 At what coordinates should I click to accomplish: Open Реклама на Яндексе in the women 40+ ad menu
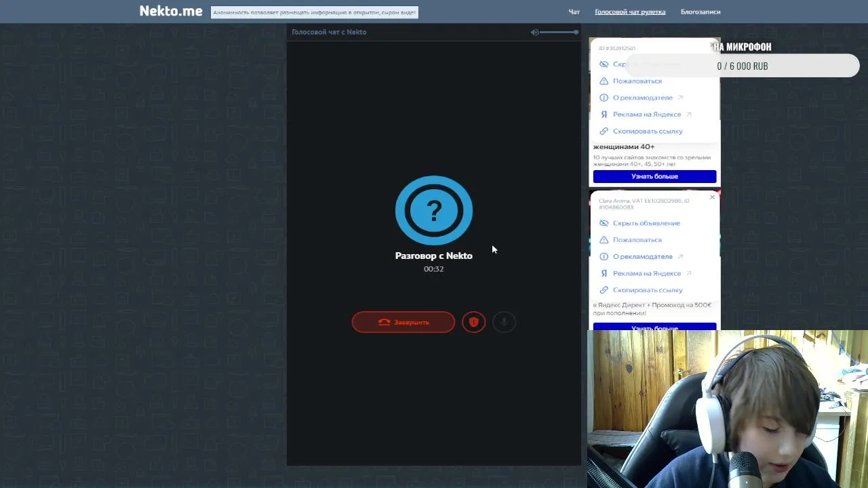coord(646,115)
